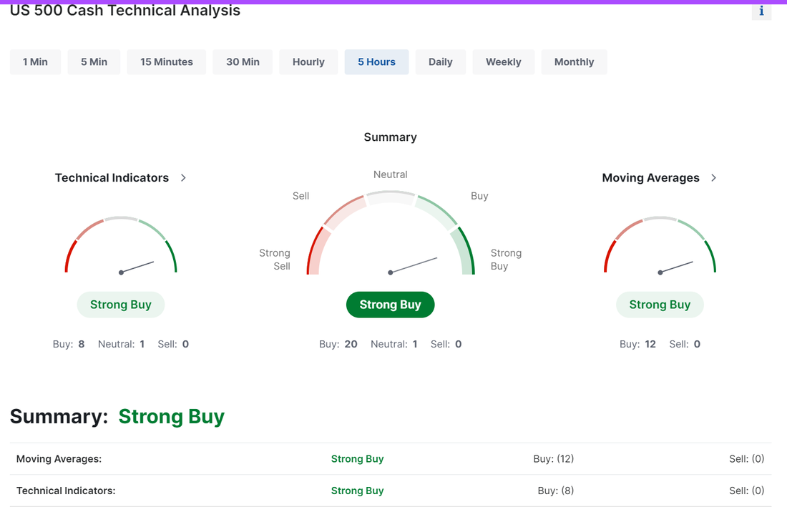Click 'Sell: 0' under Moving Averages gauge

[x=685, y=344]
